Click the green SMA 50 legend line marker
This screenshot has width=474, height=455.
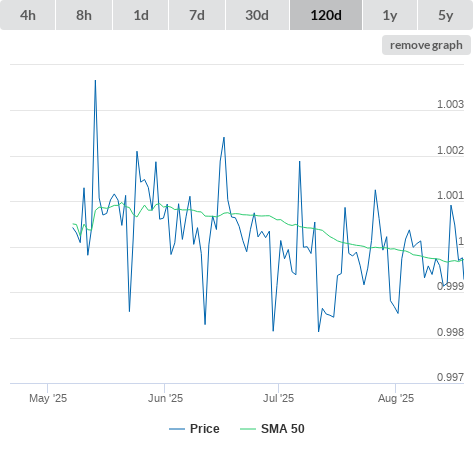248,429
